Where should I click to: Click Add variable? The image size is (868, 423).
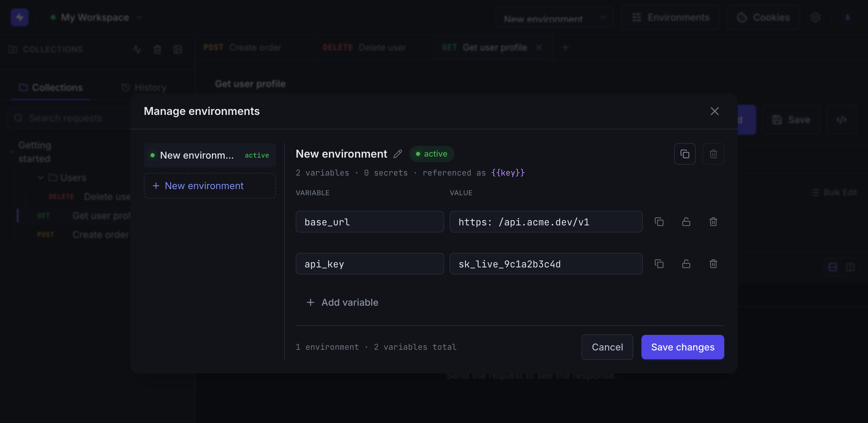[x=342, y=302]
